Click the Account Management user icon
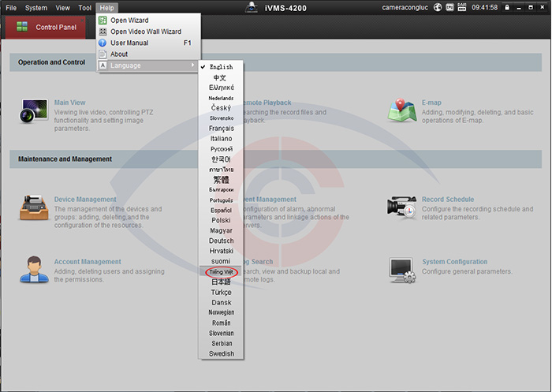This screenshot has width=552, height=392. pyautogui.click(x=34, y=270)
